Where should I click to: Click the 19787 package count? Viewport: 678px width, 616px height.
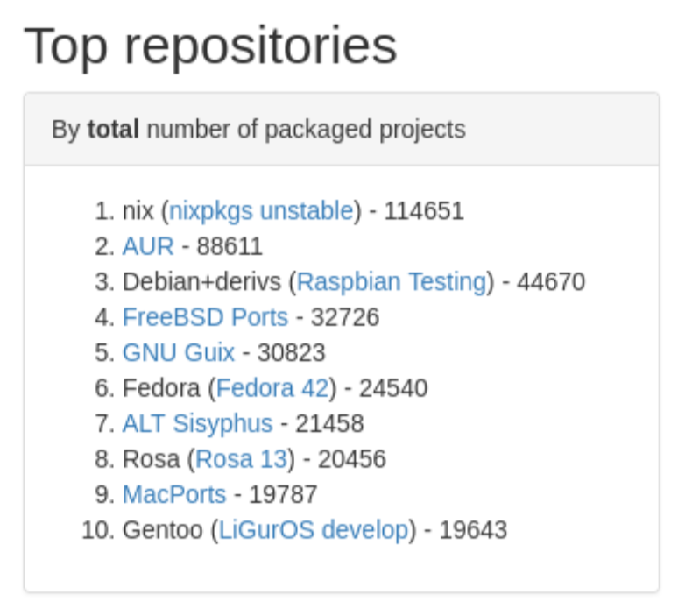click(283, 494)
